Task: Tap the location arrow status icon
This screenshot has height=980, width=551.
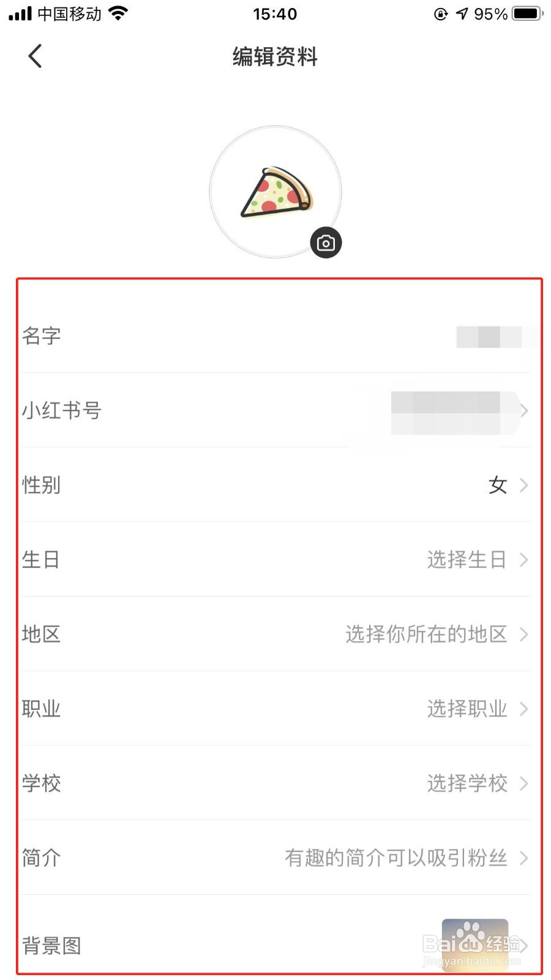Action: [462, 13]
